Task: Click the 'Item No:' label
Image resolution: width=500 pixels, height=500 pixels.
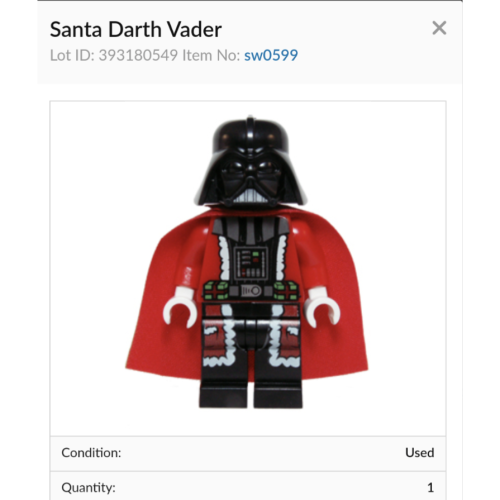Action: point(211,55)
